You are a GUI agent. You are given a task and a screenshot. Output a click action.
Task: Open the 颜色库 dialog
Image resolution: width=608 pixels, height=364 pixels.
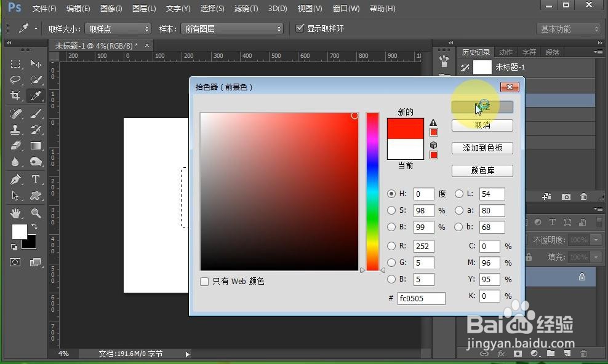click(x=482, y=170)
